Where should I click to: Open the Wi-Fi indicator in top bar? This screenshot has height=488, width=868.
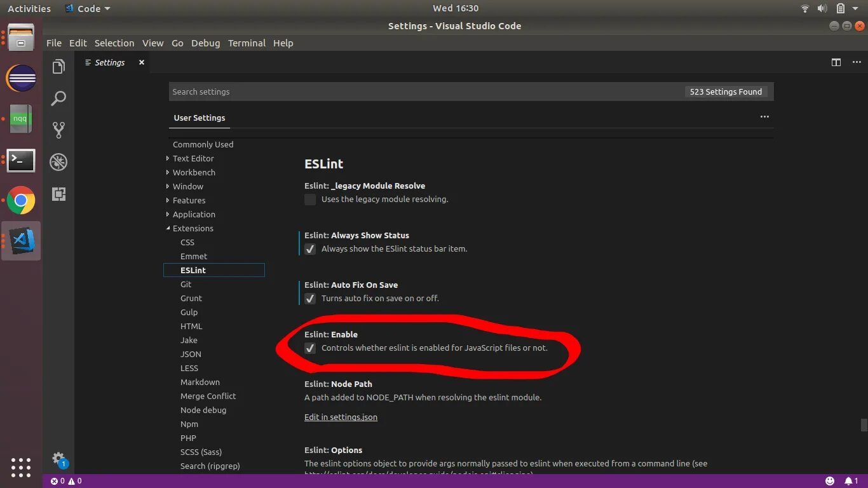pos(805,8)
